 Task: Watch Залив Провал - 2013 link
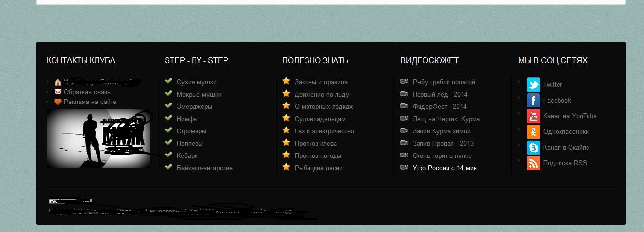(443, 144)
